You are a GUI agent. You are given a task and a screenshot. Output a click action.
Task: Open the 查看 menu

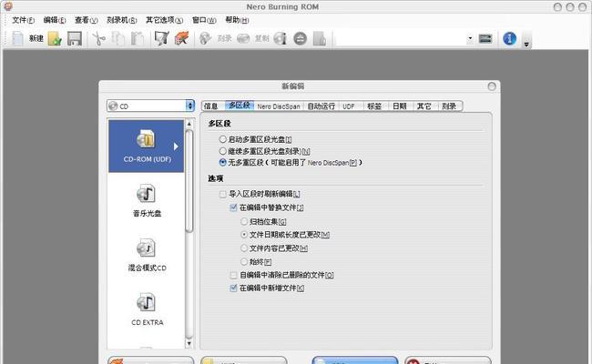point(87,20)
